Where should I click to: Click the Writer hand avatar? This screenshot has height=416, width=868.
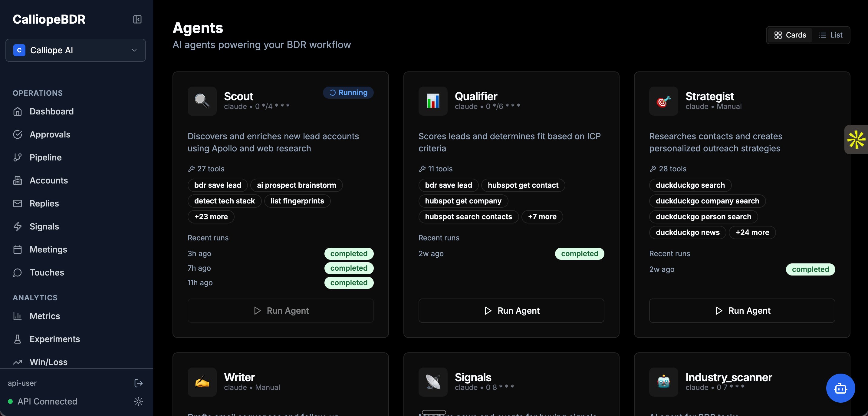click(202, 382)
